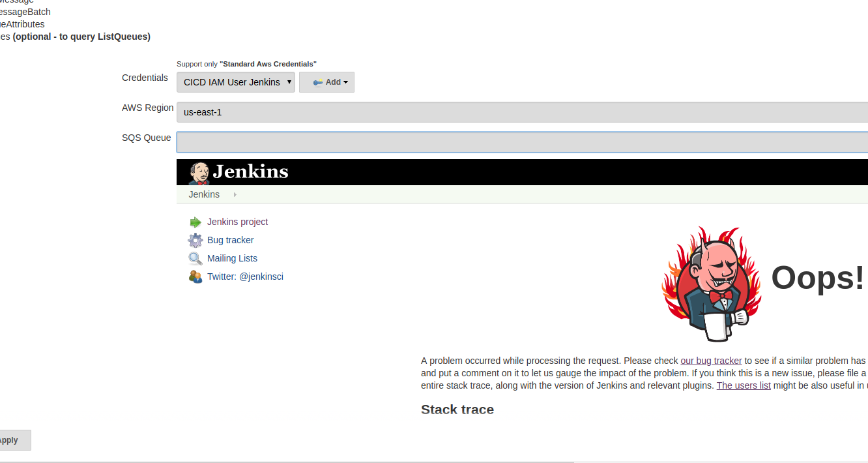Click the Jenkins butler logo in the header
The image size is (868, 463).
pyautogui.click(x=199, y=173)
